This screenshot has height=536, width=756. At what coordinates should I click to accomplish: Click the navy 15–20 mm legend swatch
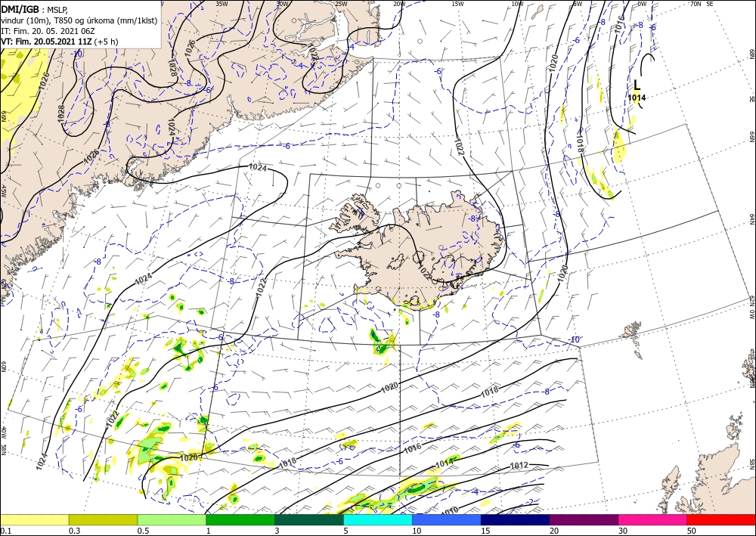(x=515, y=519)
